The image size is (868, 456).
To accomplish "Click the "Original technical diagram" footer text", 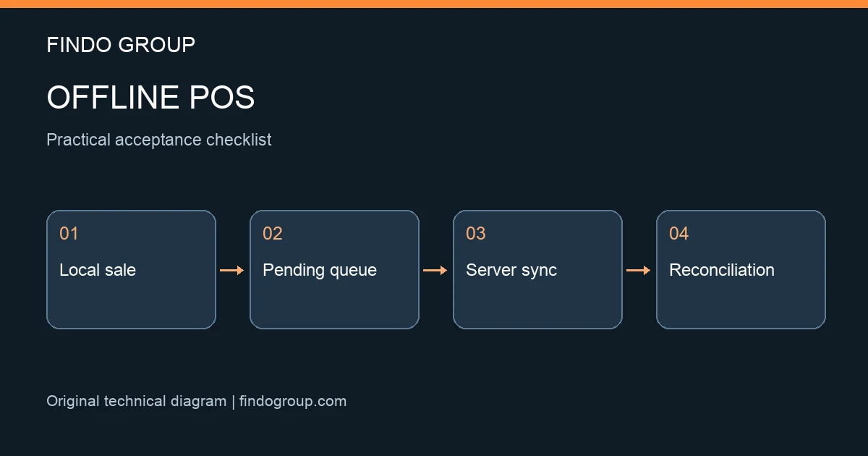I will point(137,401).
